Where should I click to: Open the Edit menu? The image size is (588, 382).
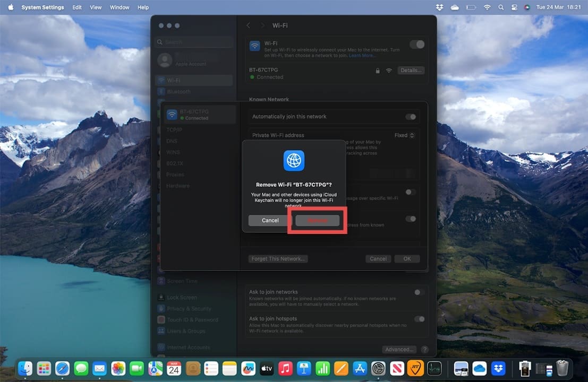(x=77, y=7)
